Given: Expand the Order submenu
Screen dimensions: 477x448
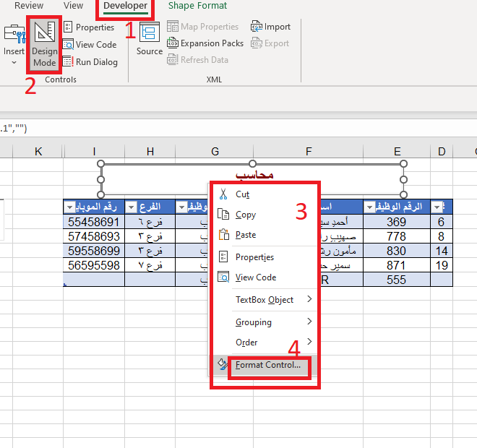Looking at the screenshot, I should (265, 343).
